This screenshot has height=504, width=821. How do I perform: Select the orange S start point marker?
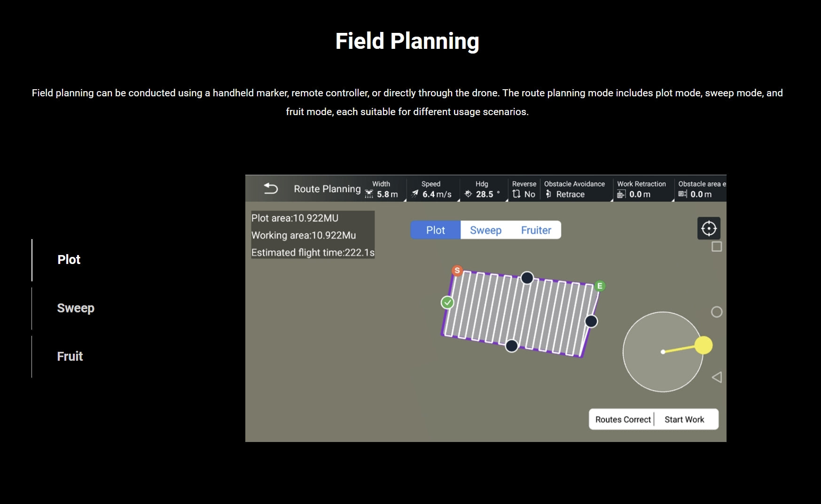456,271
